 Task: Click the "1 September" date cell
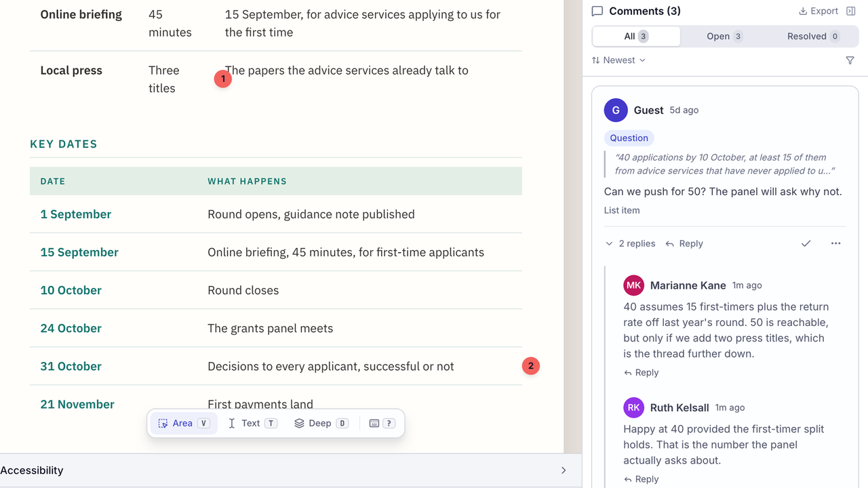tap(76, 214)
